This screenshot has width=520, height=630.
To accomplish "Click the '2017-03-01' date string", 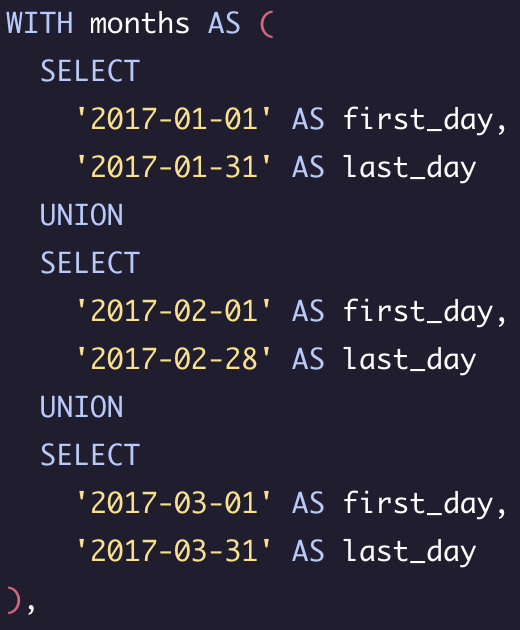I will [174, 503].
